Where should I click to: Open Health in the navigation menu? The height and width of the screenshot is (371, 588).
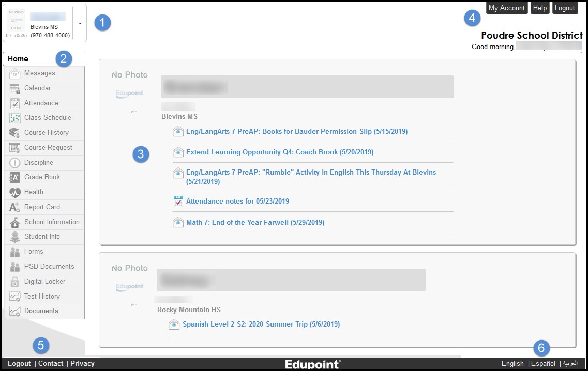point(44,192)
